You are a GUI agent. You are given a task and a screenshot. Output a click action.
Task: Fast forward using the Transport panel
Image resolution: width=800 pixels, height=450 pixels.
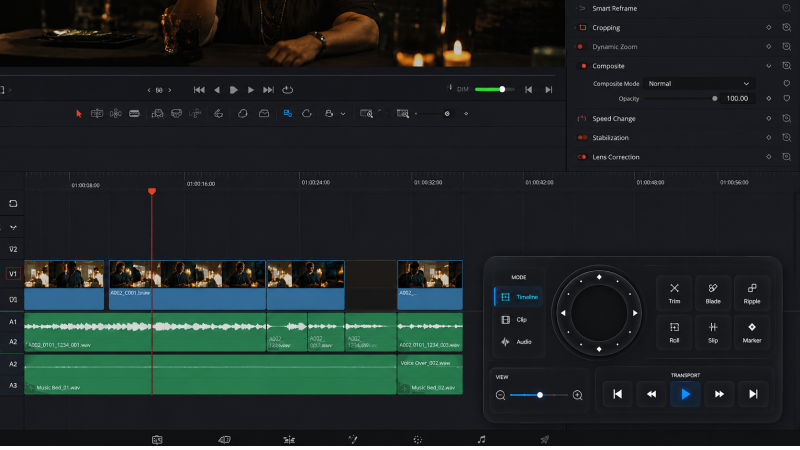tap(719, 394)
